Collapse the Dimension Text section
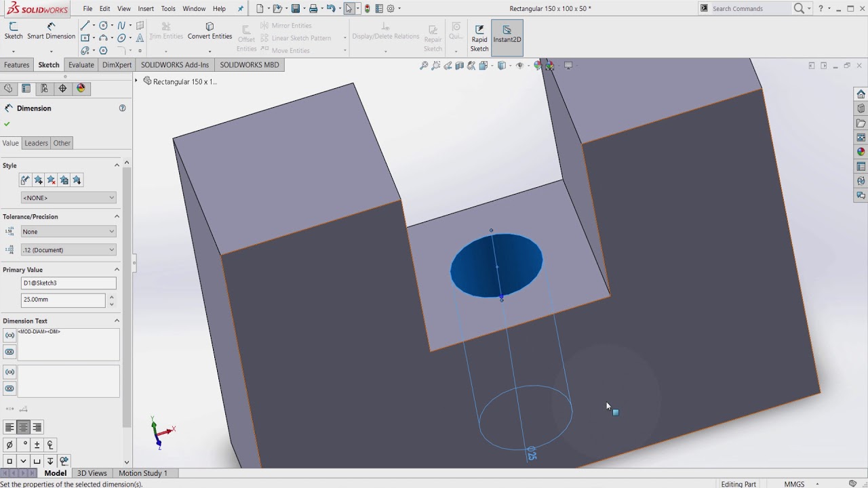The image size is (868, 488). click(117, 321)
